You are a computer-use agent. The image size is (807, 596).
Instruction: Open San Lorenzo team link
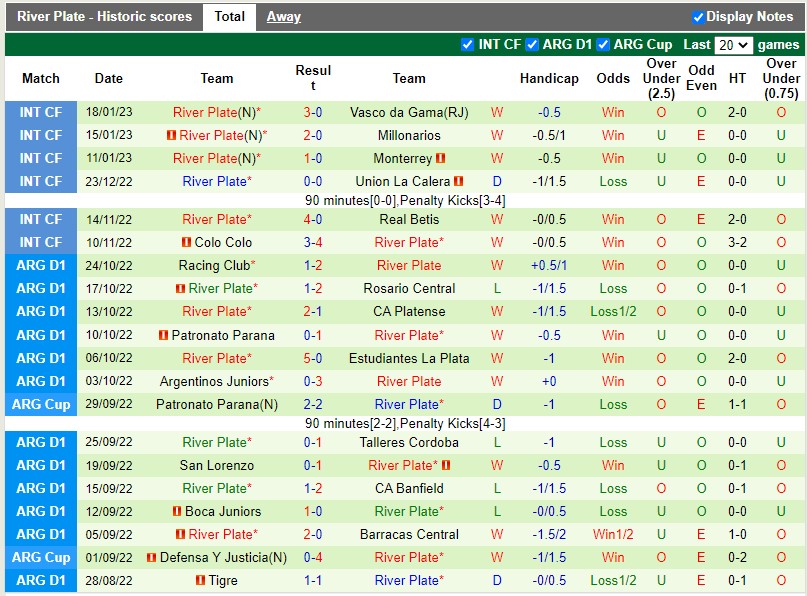[216, 465]
